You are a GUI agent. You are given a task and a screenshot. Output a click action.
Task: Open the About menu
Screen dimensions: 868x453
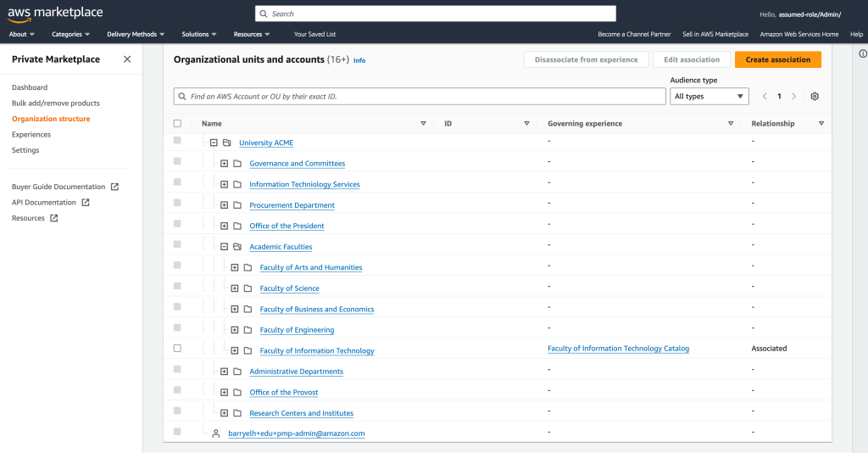[x=21, y=34]
